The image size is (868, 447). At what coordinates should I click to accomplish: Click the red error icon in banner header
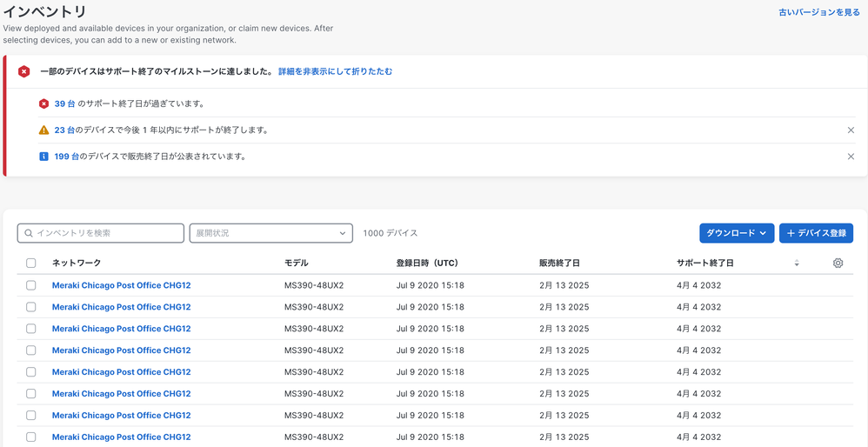point(24,71)
